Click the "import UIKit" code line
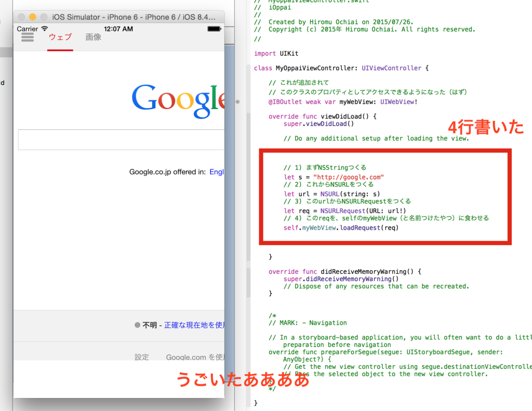 click(276, 54)
